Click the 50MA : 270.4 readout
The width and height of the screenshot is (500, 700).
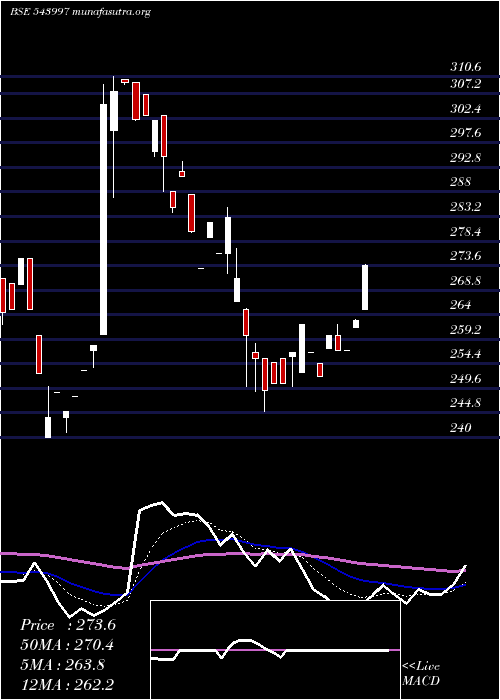pos(67,645)
